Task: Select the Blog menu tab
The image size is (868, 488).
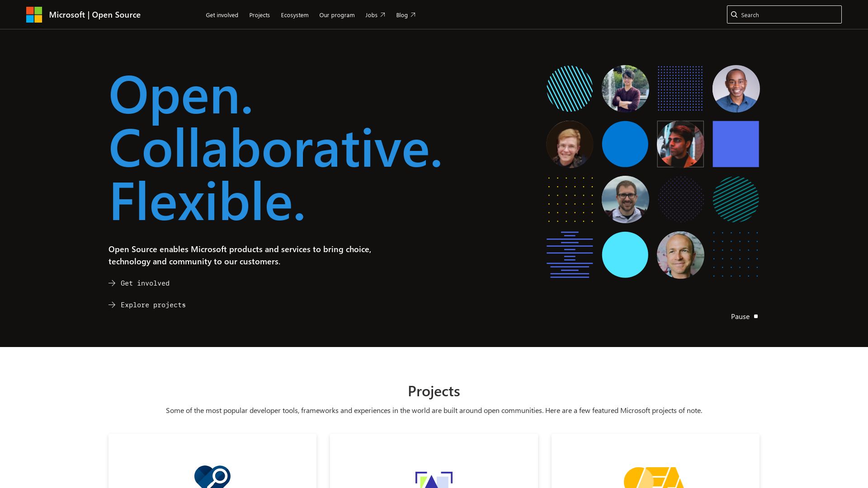Action: click(x=406, y=15)
